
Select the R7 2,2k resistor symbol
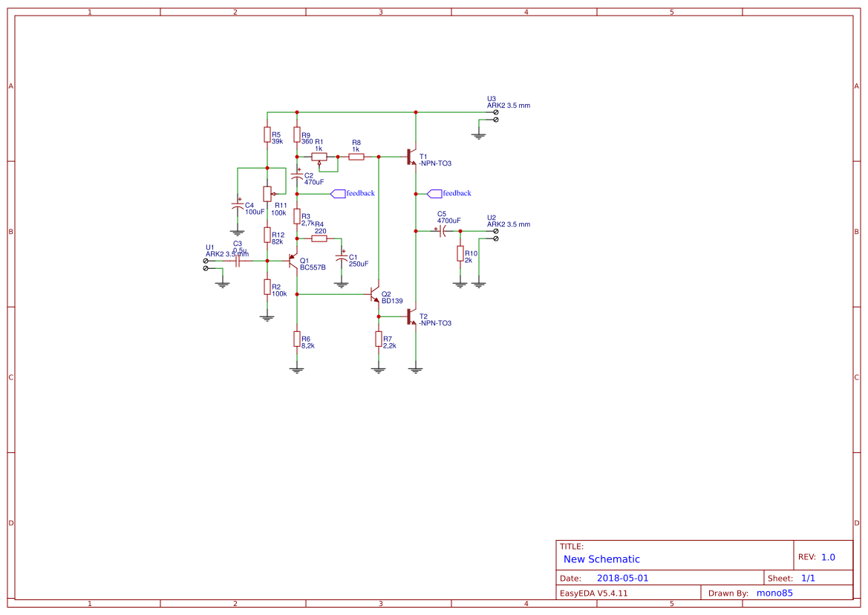coord(379,339)
